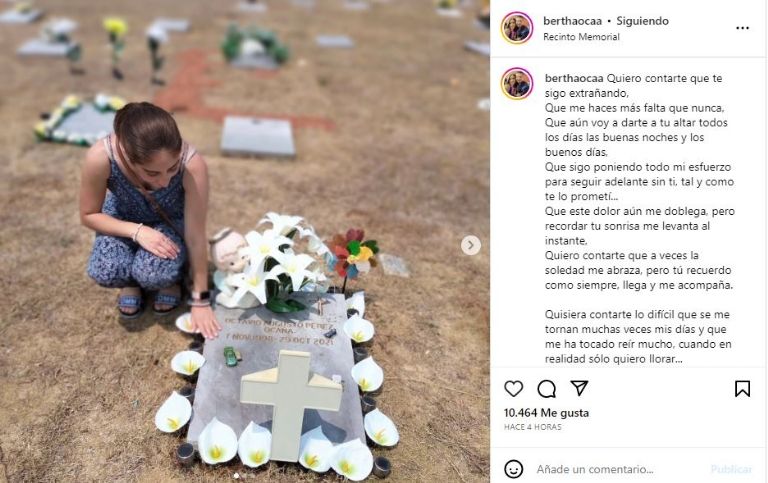Open comments via speech bubble icon
The image size is (768, 483).
(546, 389)
